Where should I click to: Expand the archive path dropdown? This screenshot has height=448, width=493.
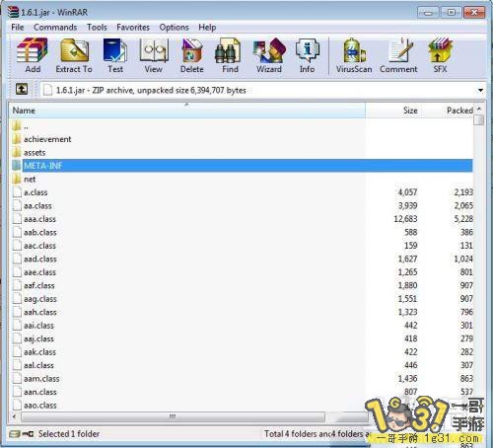coord(480,90)
